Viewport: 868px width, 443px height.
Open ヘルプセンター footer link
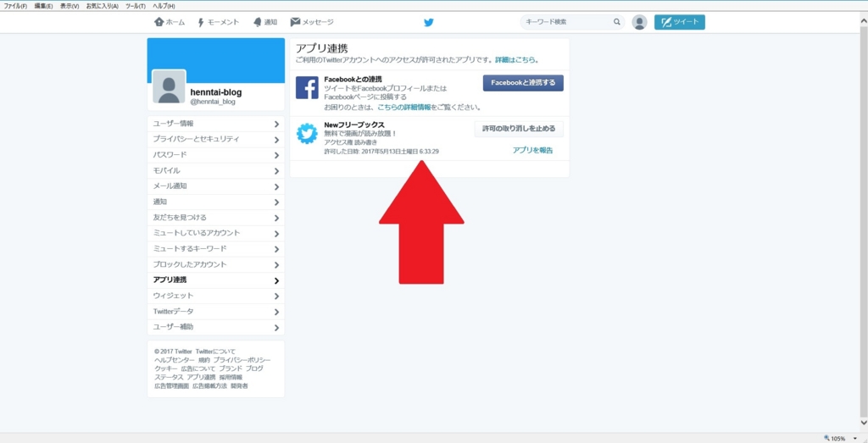[x=175, y=360]
